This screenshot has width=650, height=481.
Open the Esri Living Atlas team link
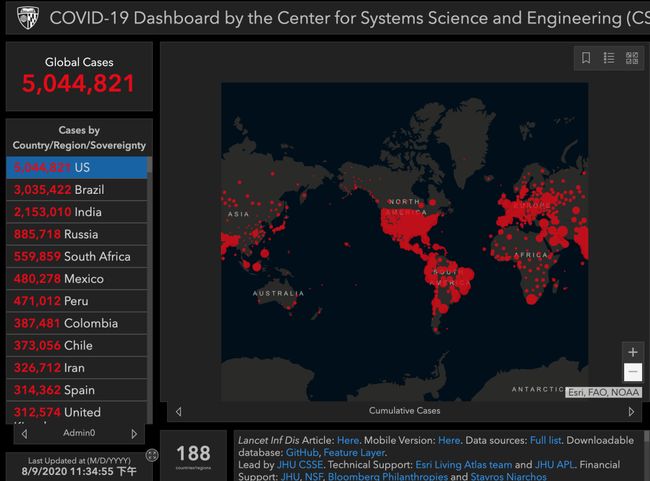click(463, 465)
